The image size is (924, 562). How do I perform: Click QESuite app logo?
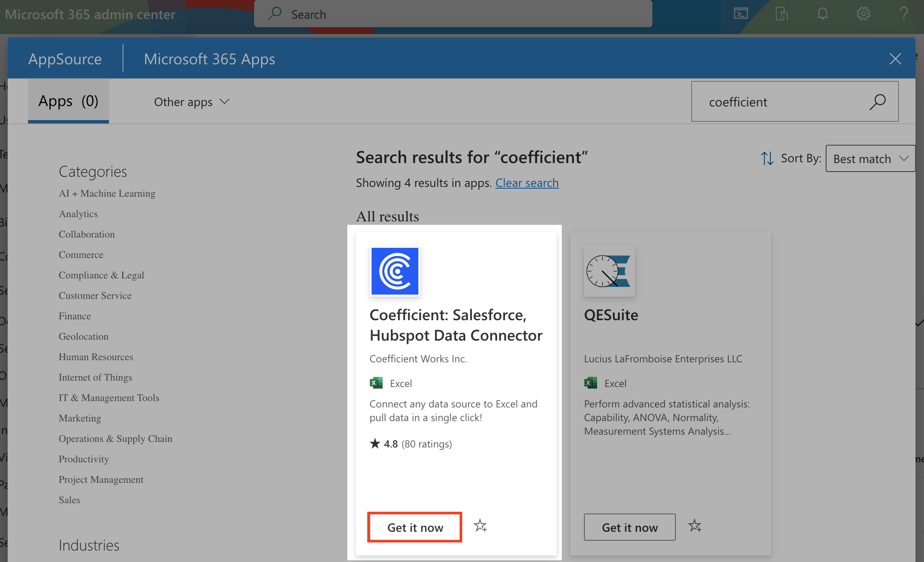pyautogui.click(x=609, y=271)
